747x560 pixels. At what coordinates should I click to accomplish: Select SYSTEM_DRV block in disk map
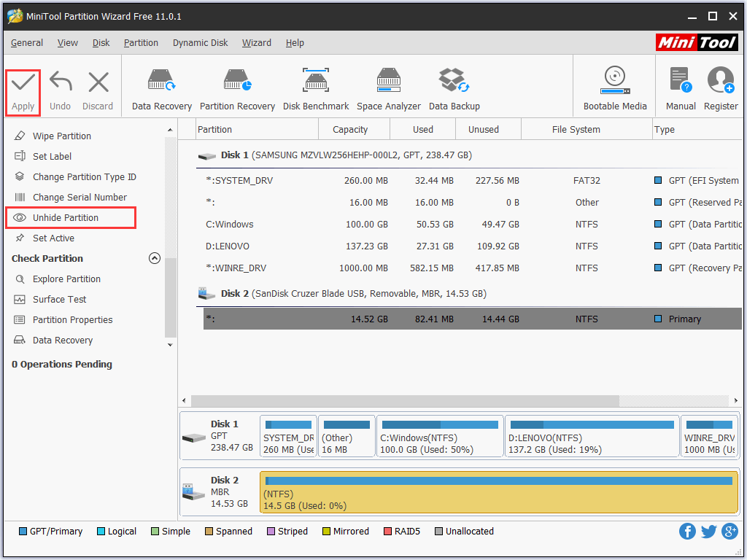(288, 436)
